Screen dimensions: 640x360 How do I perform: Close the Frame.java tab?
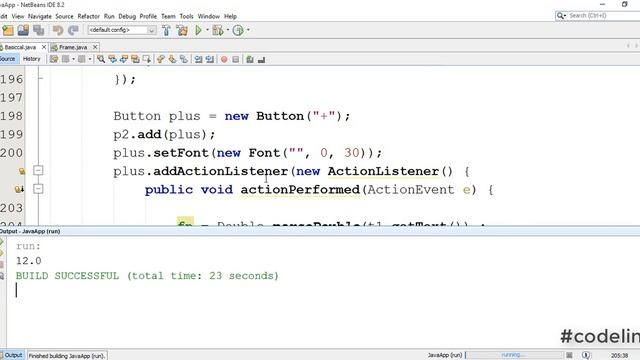(95, 47)
